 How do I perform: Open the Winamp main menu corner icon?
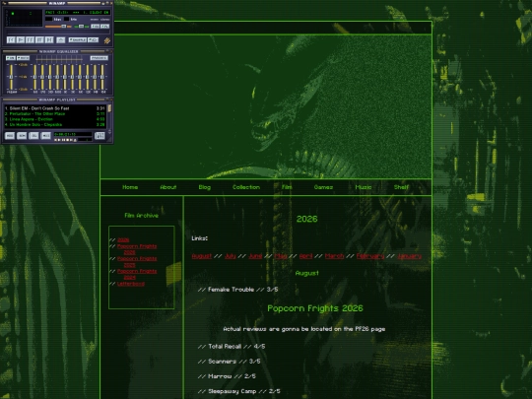[4, 3]
